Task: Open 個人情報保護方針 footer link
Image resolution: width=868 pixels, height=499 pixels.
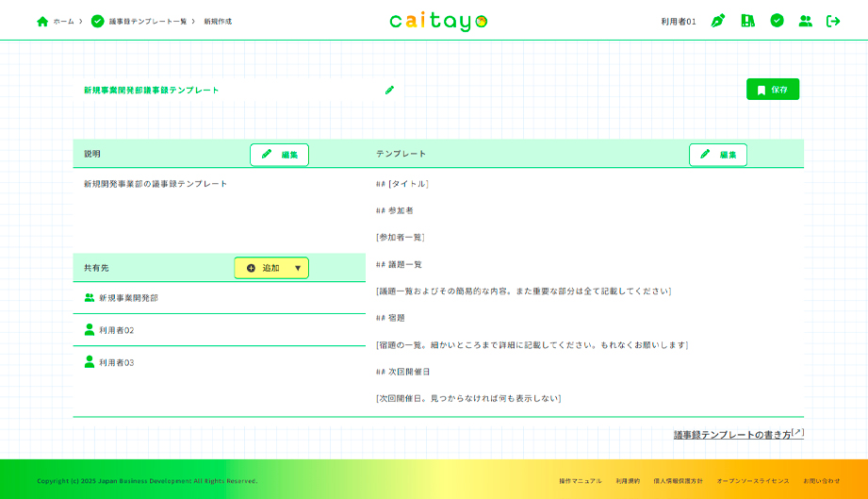Action: [x=679, y=481]
